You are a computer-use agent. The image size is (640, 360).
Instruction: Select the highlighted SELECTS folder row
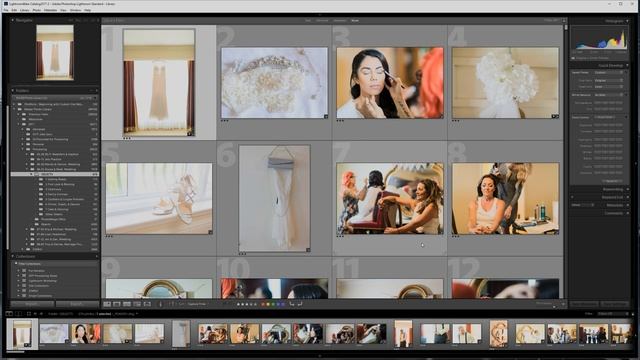click(x=55, y=174)
